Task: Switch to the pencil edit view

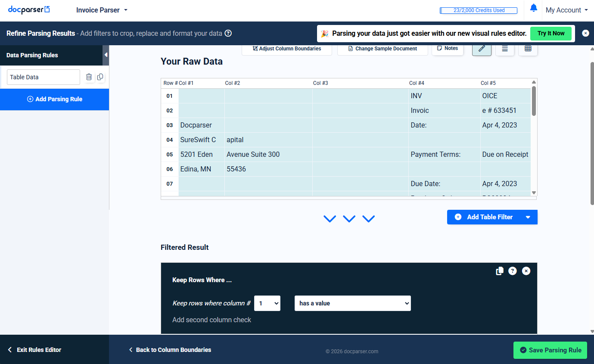Action: [482, 49]
